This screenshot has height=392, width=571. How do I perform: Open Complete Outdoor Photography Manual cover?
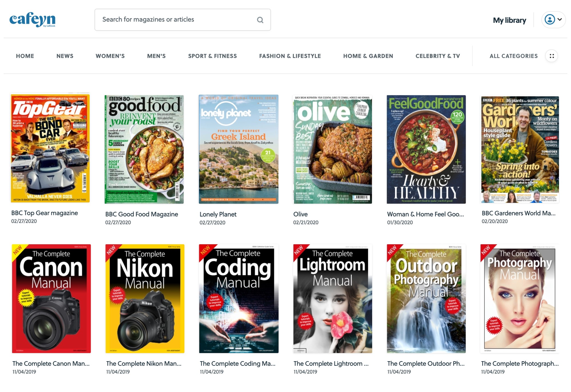[426, 299]
